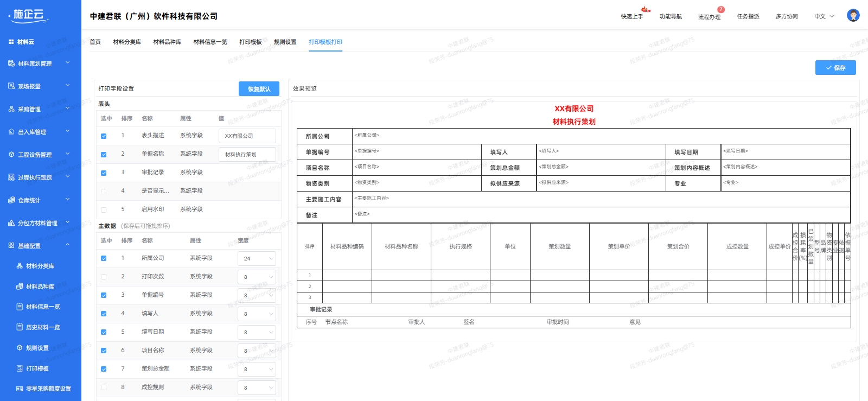
Task: Open width dropdown for 打印次数 row
Action: (x=257, y=277)
